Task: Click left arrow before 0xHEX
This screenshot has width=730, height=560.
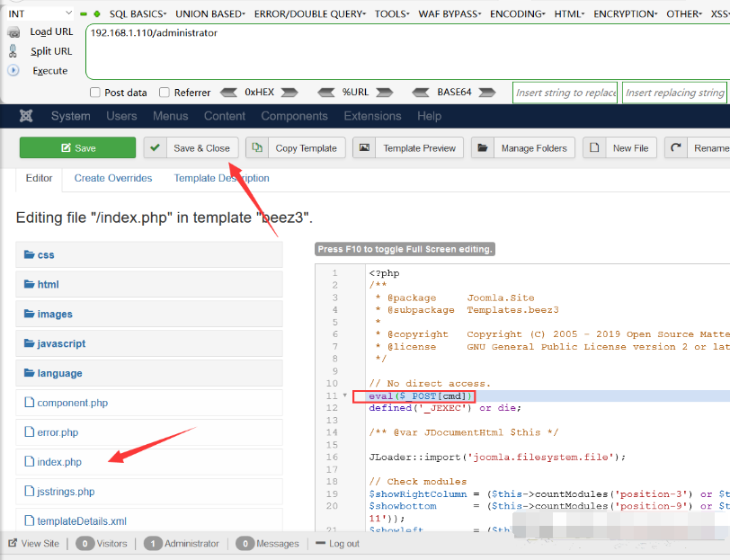Action: (x=228, y=93)
